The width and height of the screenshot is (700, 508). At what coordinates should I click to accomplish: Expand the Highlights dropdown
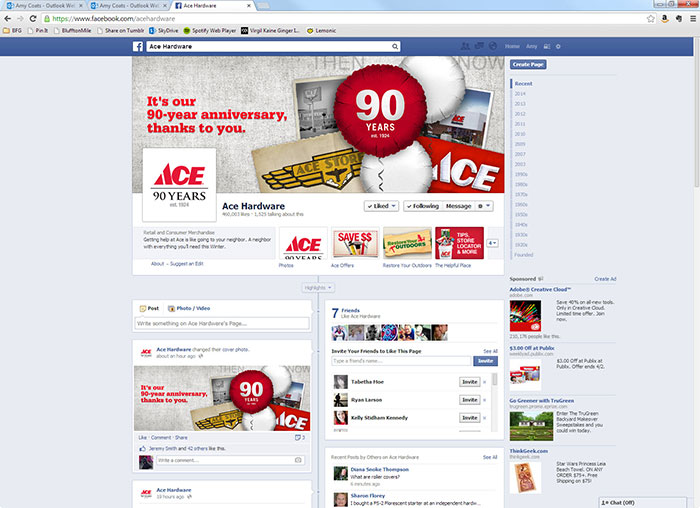318,288
